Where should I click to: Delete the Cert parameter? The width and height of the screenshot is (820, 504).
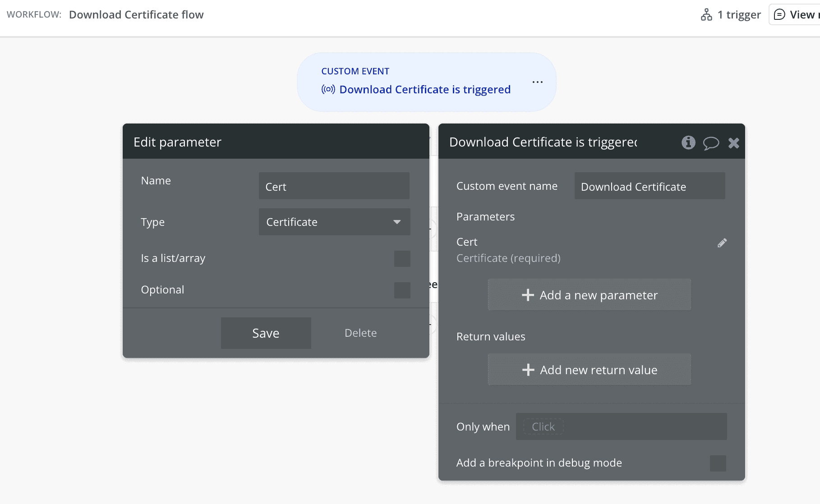coord(360,333)
